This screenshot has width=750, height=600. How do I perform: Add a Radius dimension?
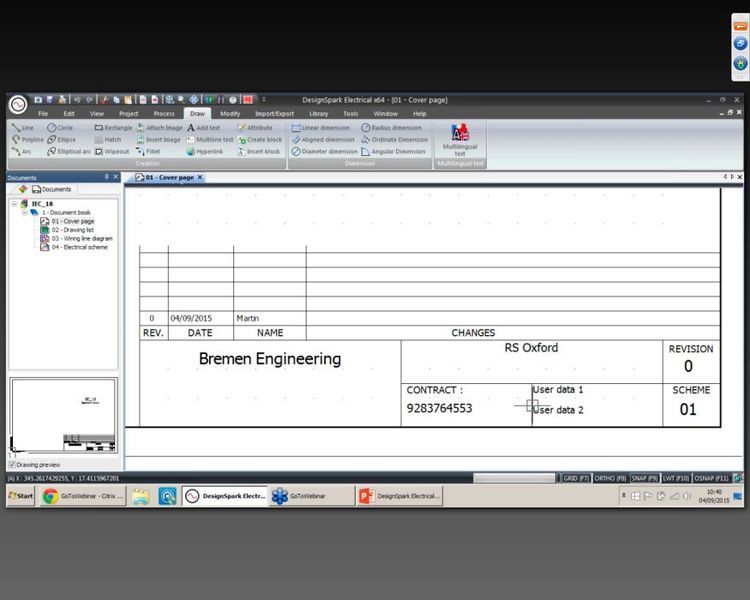[391, 128]
